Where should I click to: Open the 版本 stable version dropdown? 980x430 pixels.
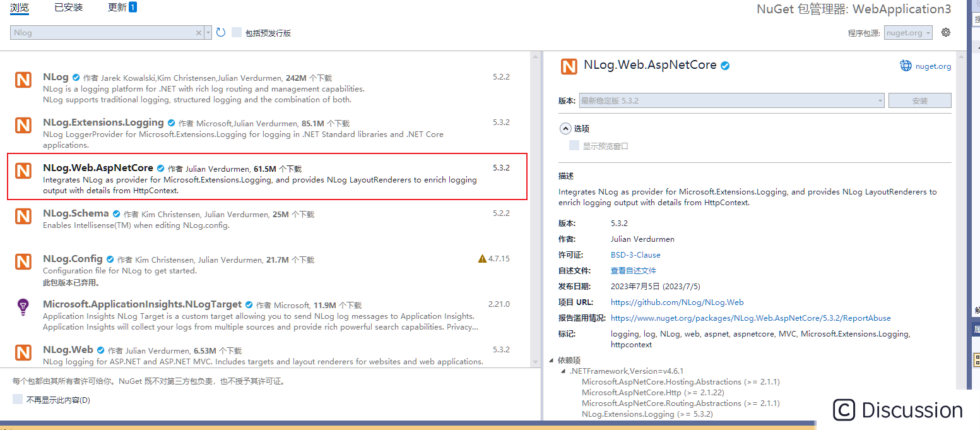(x=881, y=100)
